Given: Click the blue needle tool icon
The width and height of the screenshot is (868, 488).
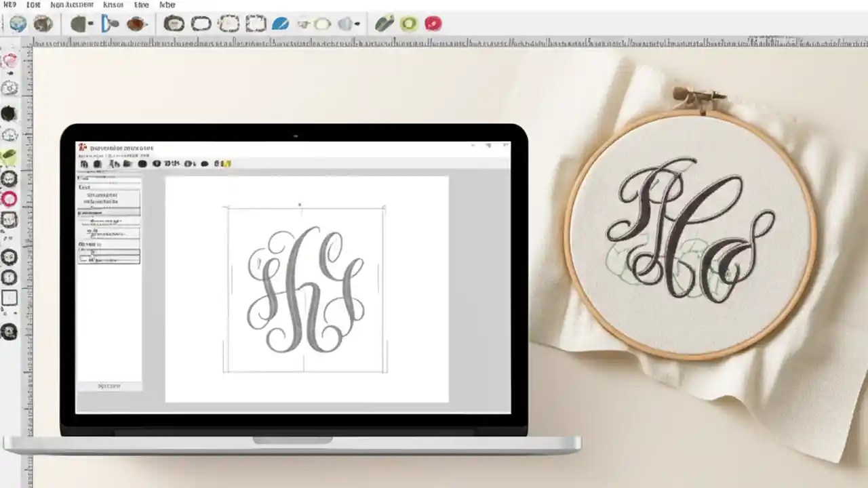Looking at the screenshot, I should [x=281, y=24].
